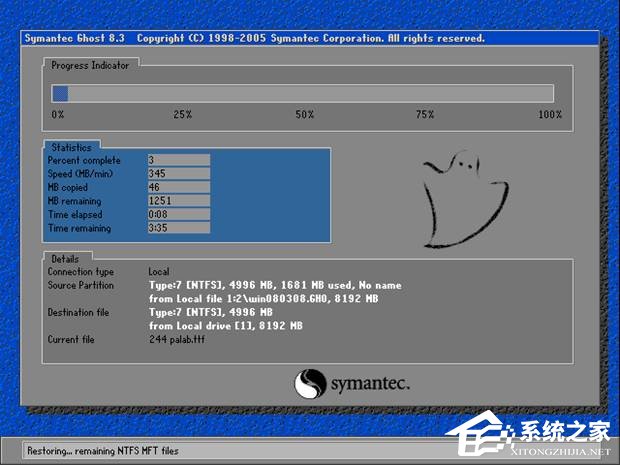Click the Statistics panel header
The height and width of the screenshot is (465, 620).
click(x=71, y=148)
